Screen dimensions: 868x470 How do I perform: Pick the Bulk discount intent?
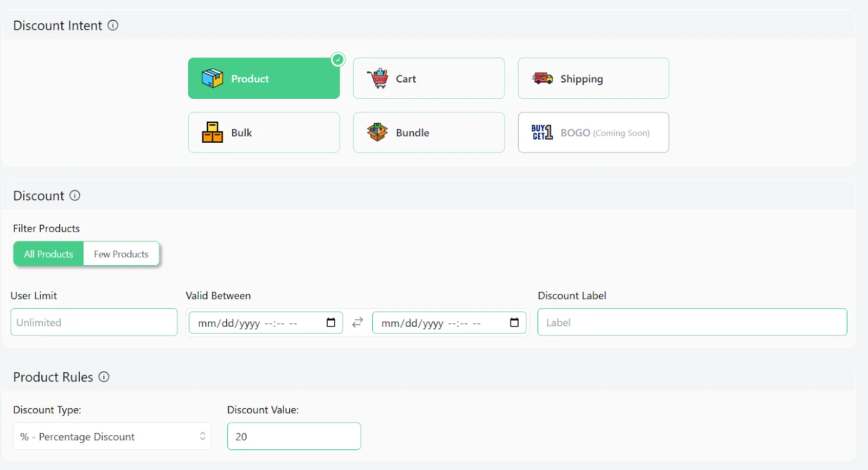(x=264, y=132)
